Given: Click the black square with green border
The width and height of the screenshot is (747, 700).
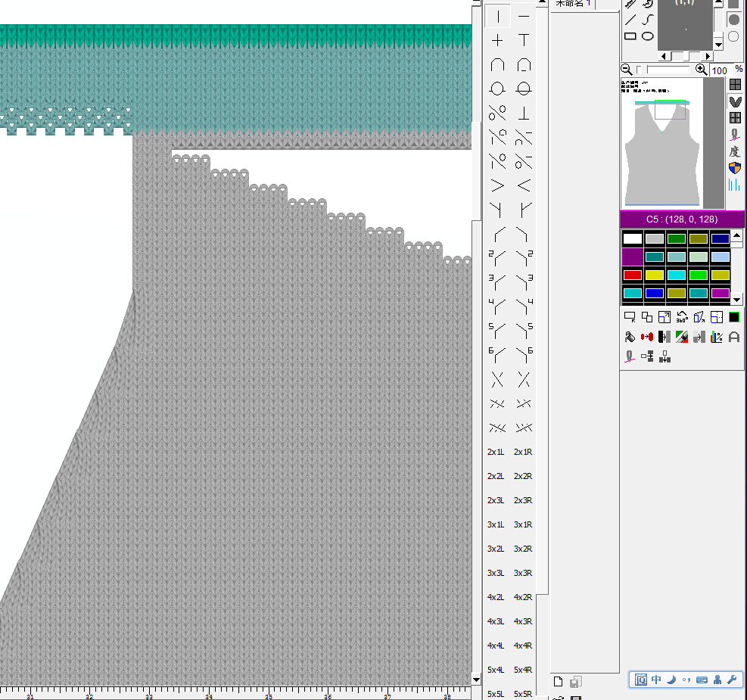Looking at the screenshot, I should click(x=734, y=317).
